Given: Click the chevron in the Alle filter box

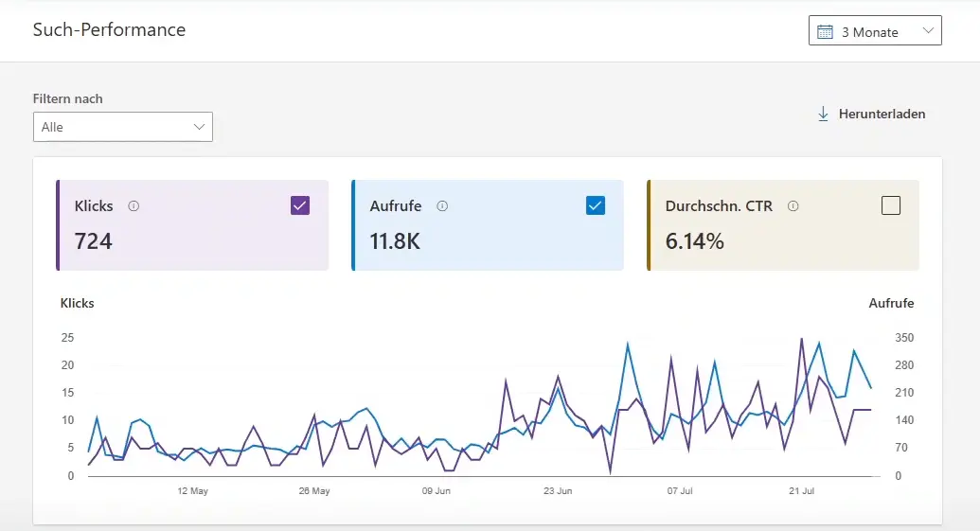Looking at the screenshot, I should [200, 127].
